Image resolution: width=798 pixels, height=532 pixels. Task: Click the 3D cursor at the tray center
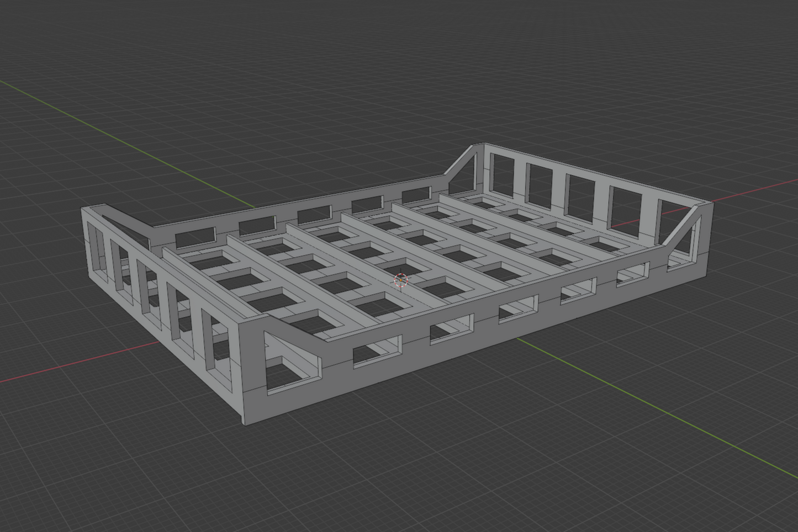click(400, 280)
